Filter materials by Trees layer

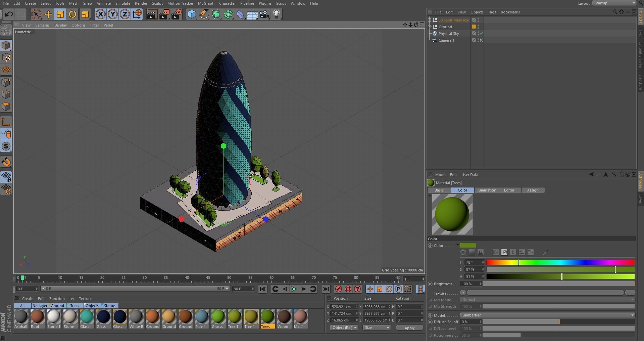(x=75, y=306)
